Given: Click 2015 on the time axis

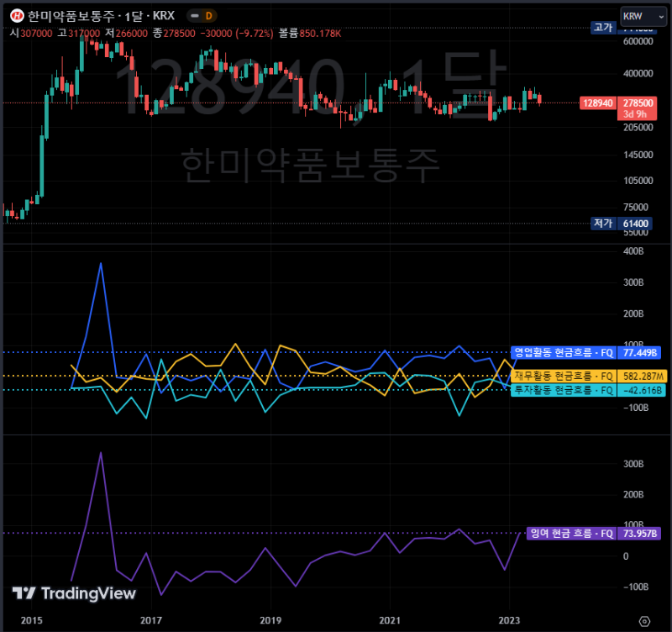Looking at the screenshot, I should tap(32, 620).
